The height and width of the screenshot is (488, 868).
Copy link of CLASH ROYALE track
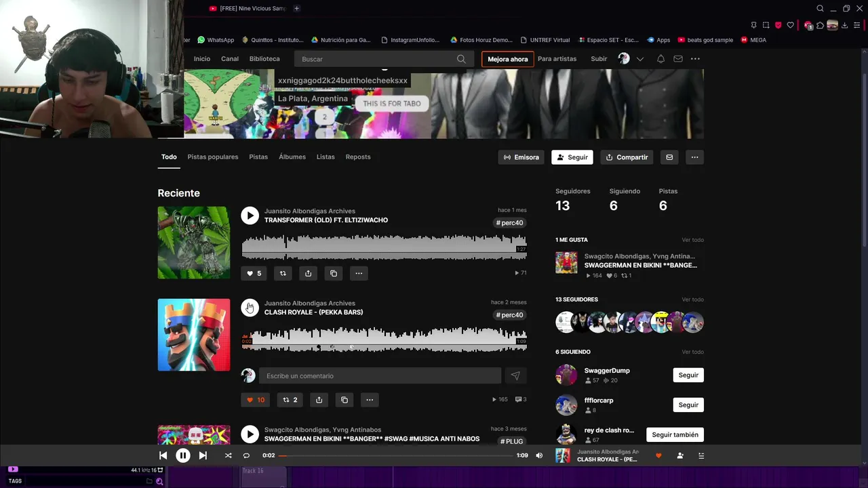344,400
